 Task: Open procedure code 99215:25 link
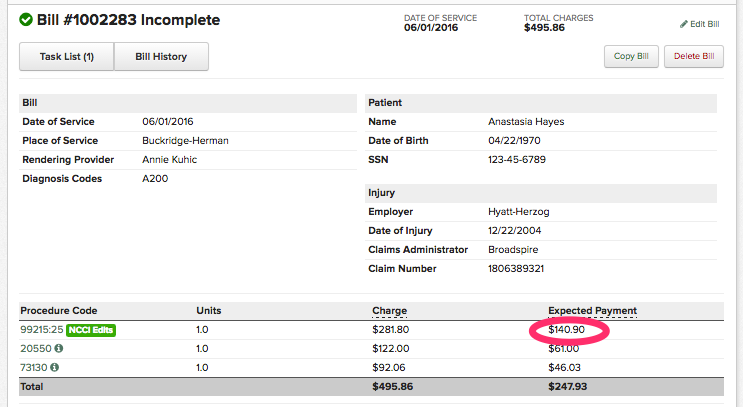point(42,329)
